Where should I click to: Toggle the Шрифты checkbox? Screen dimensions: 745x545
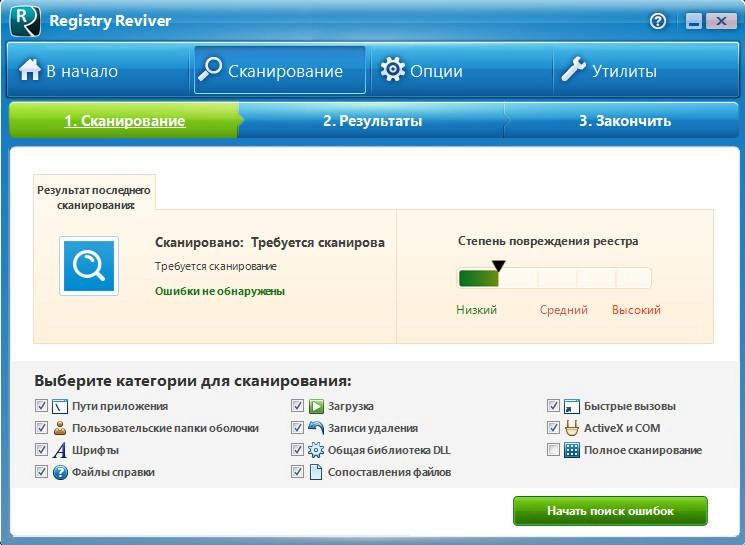[x=41, y=449]
